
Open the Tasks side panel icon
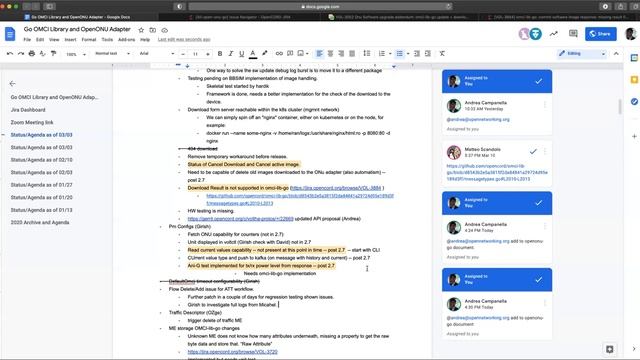click(634, 101)
